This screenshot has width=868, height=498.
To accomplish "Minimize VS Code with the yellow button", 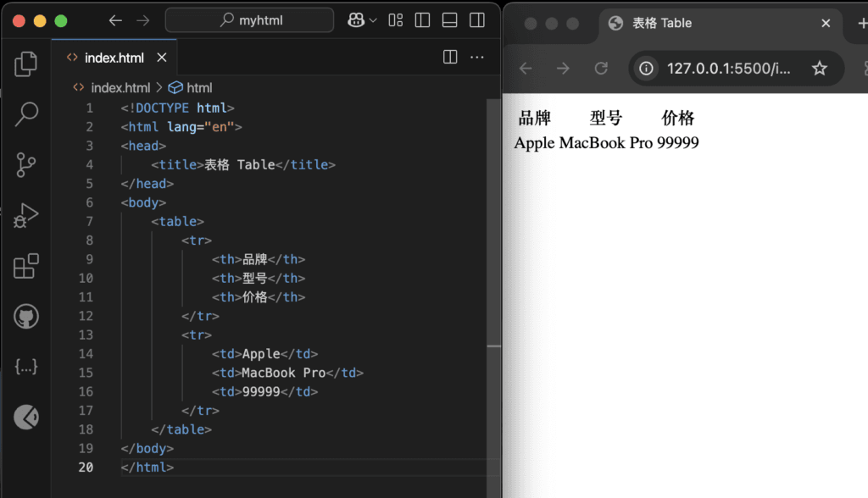I will coord(40,21).
